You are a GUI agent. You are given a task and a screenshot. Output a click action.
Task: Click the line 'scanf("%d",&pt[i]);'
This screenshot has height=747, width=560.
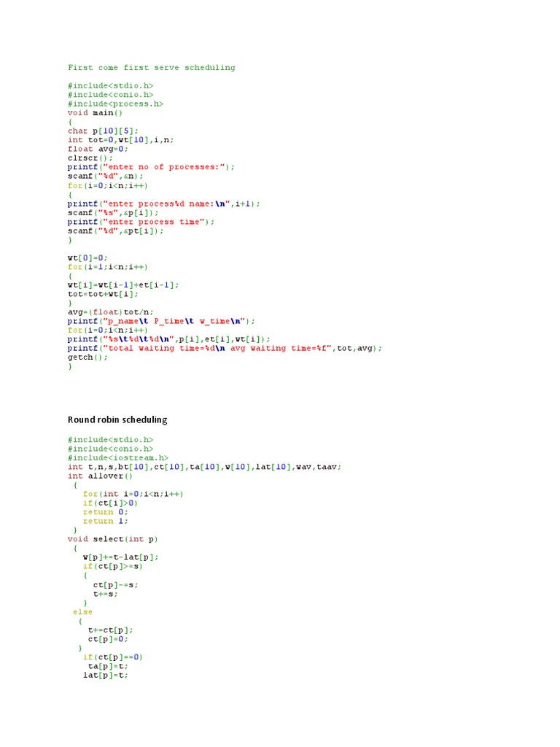(116, 231)
